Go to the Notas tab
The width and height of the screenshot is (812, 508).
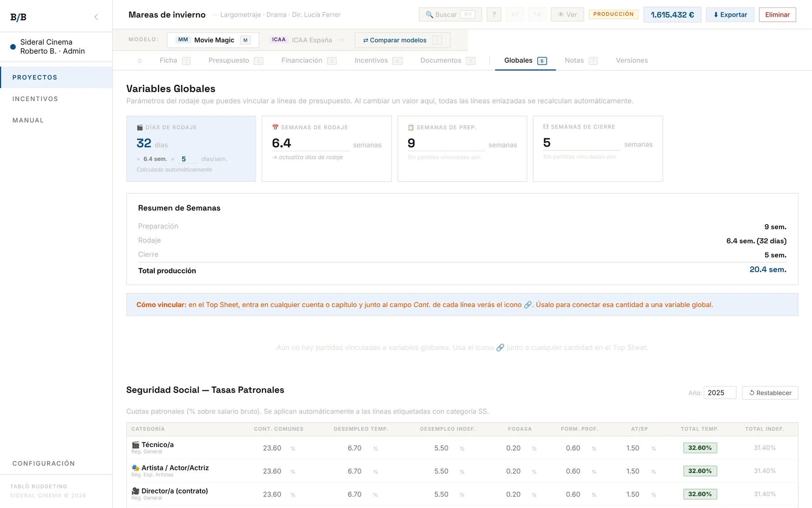click(x=581, y=61)
